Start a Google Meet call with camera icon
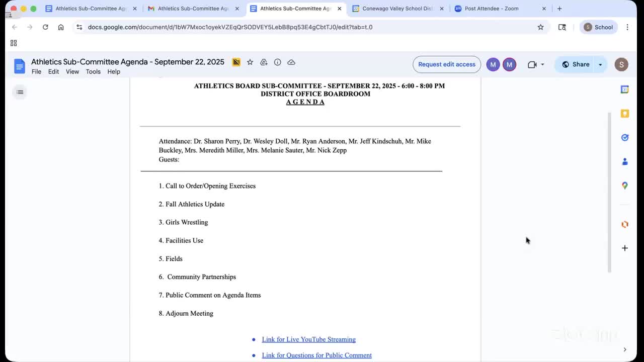The width and height of the screenshot is (644, 362). click(532, 64)
